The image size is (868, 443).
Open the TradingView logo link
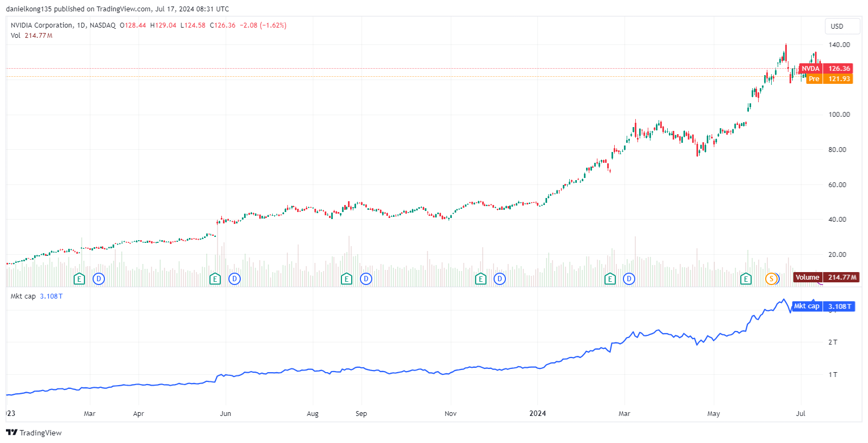click(x=34, y=433)
